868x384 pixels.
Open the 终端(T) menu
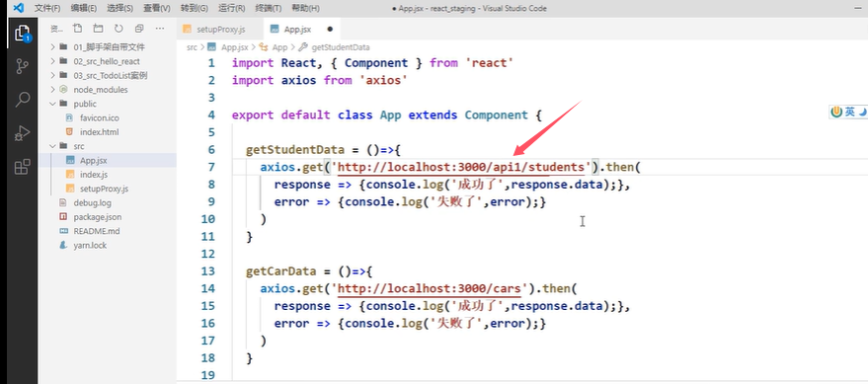pos(268,8)
